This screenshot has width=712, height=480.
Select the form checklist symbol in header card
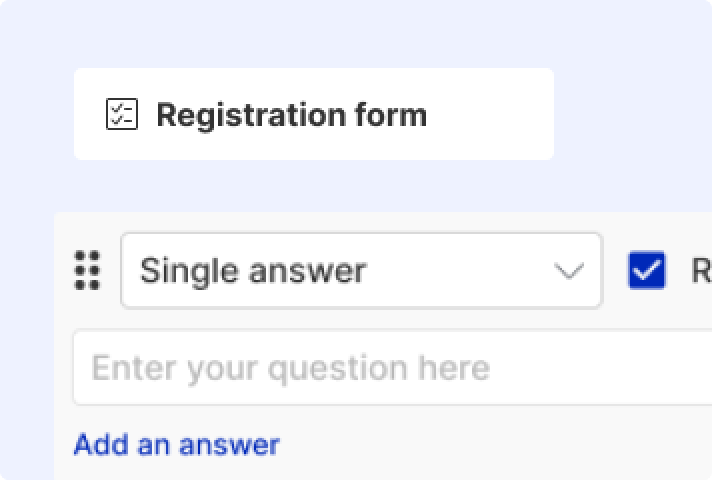tap(122, 114)
